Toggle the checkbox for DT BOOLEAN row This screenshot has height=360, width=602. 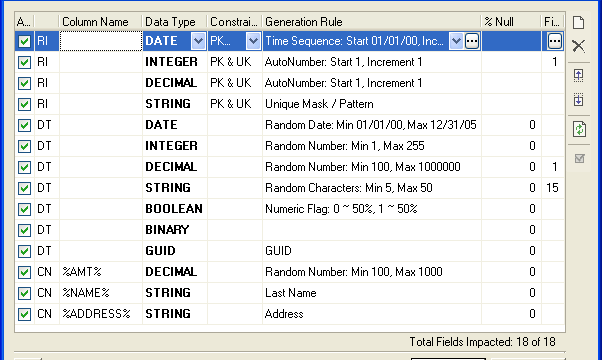(x=25, y=209)
